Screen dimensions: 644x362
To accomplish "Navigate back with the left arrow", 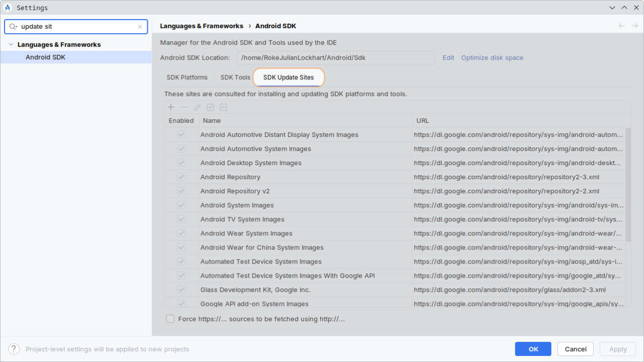I will pyautogui.click(x=621, y=26).
